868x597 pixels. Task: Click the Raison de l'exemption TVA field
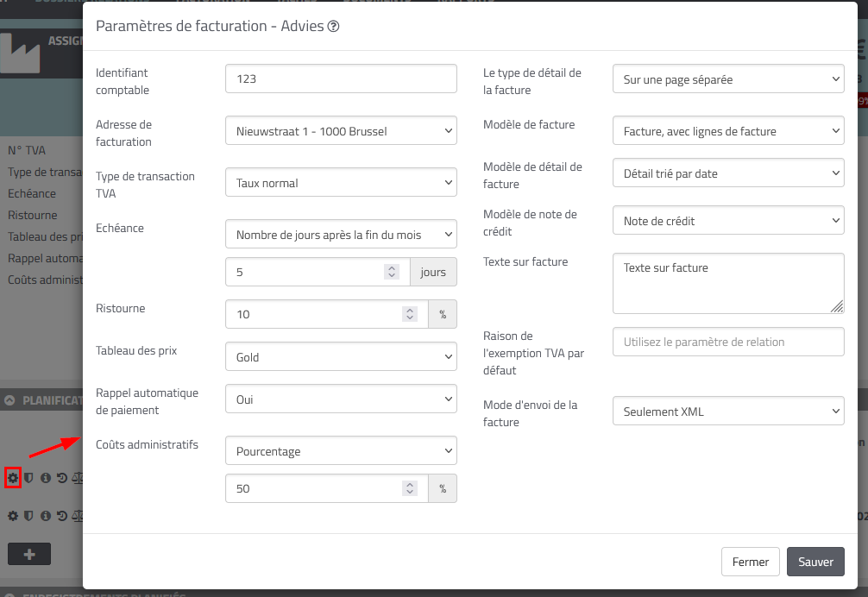coord(728,342)
